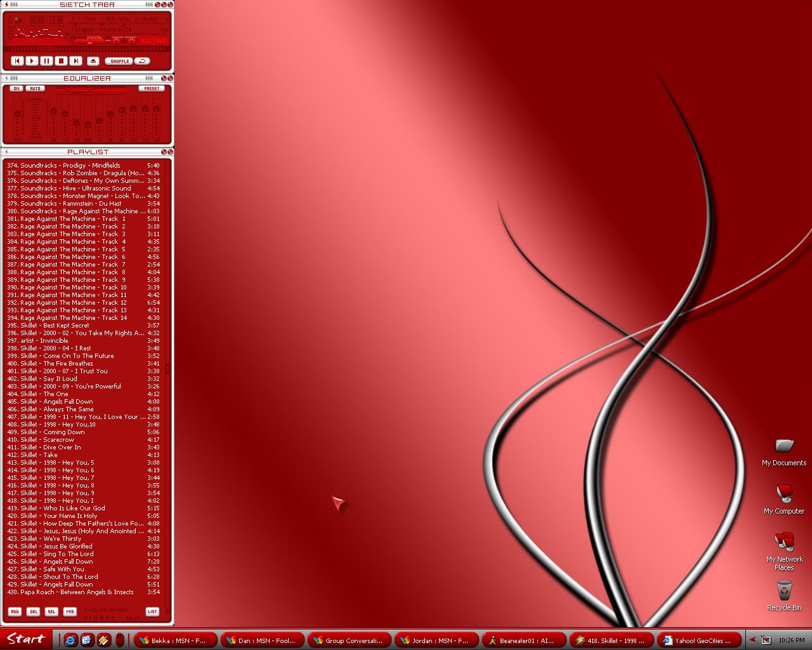Click the lightning icon in the Equalizer title bar
Screen dimensions: 812x650
tap(6, 78)
